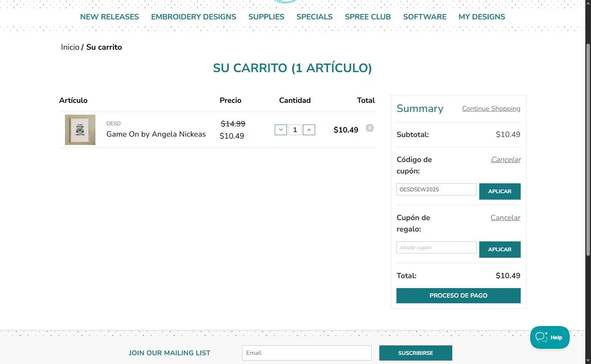Open SOFTWARE menu
This screenshot has height=364, width=591.
(425, 17)
